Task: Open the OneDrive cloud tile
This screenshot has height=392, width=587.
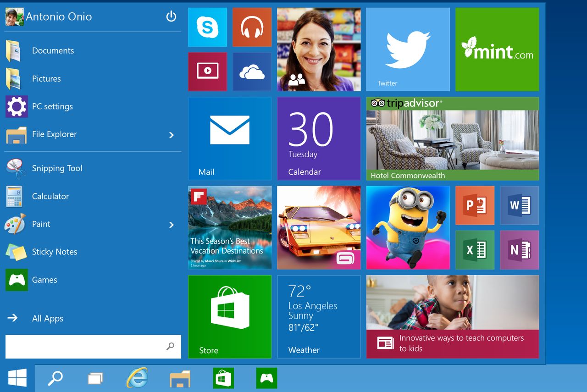Action: 252,72
